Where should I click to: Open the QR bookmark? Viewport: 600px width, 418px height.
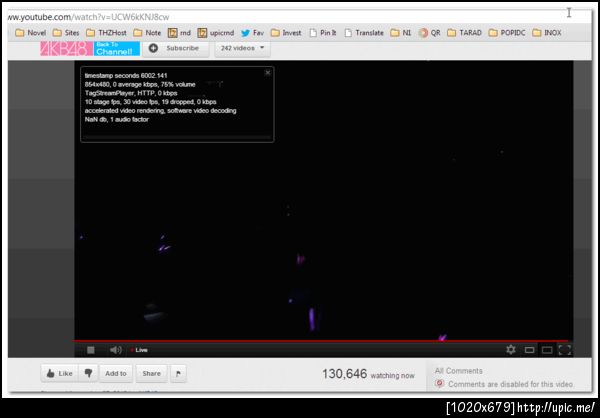tap(429, 33)
